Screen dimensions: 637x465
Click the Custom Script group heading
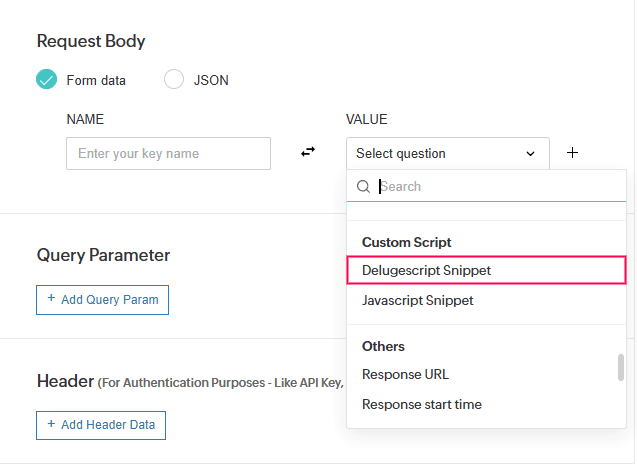coord(406,243)
